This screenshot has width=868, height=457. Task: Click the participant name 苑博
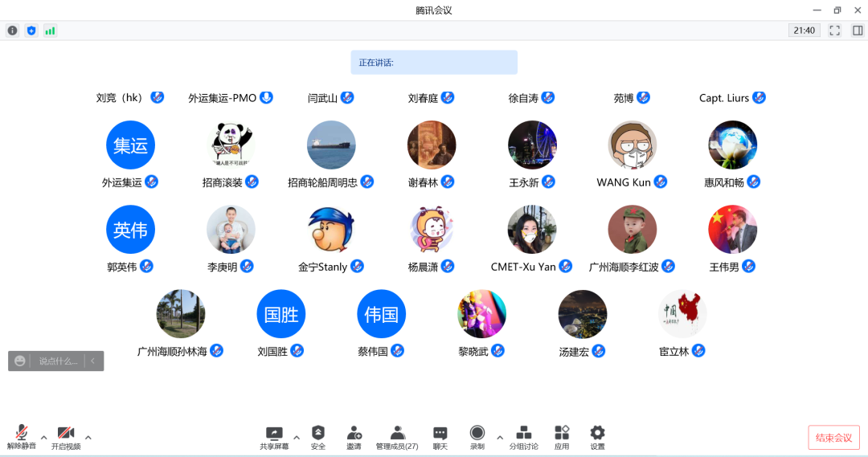point(624,98)
